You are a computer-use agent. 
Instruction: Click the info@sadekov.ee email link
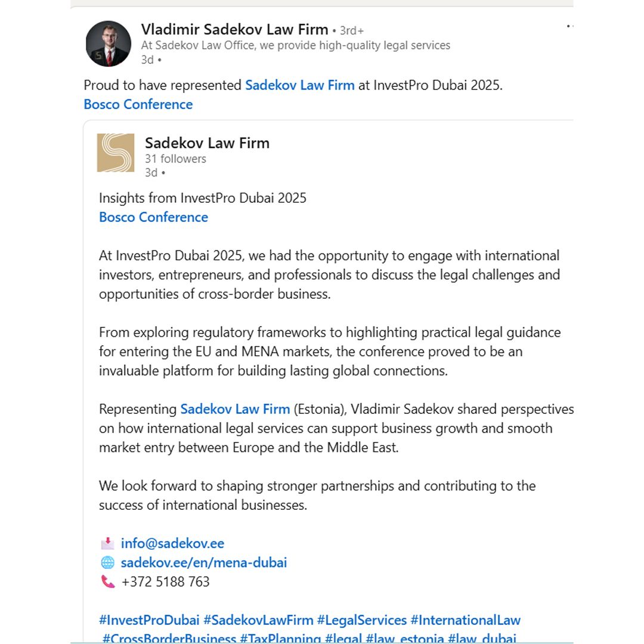pos(172,543)
